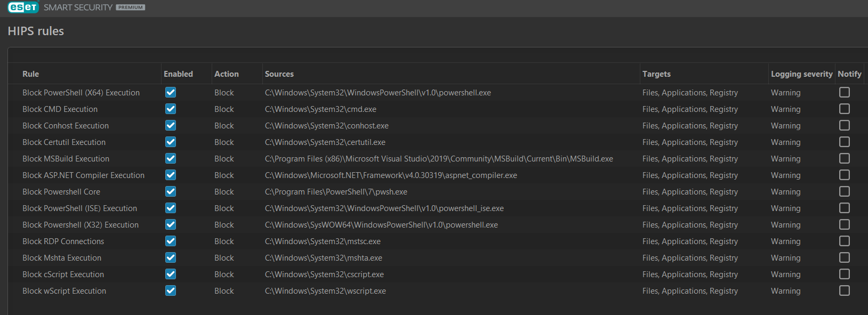The height and width of the screenshot is (315, 868).
Task: Select the Block PowerShell (ISE) Execution rule
Action: tap(79, 208)
